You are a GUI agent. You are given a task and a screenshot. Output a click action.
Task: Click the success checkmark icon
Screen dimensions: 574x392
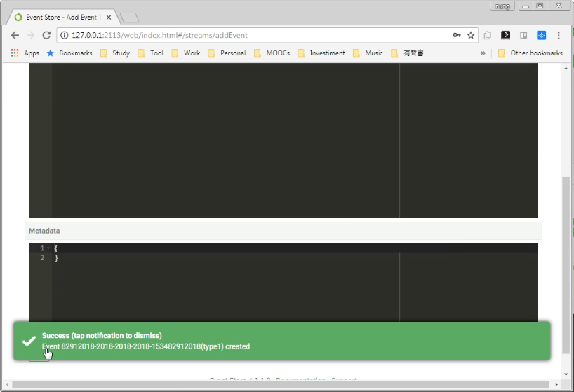(x=29, y=341)
